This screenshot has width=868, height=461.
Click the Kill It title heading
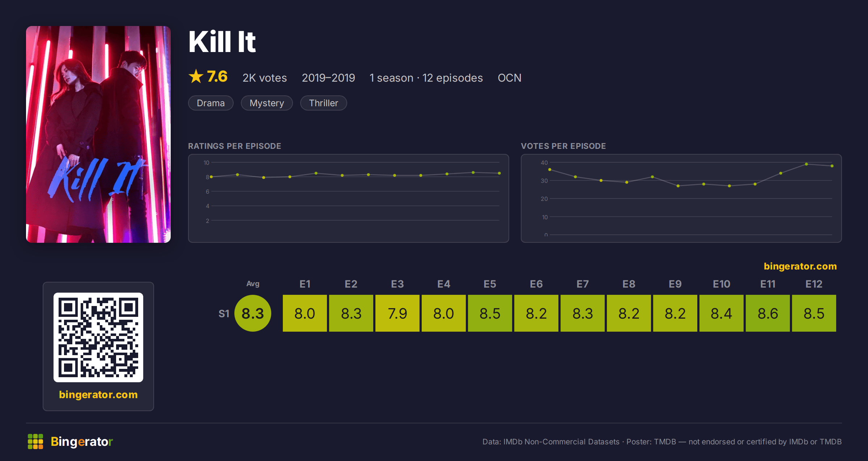coord(222,42)
